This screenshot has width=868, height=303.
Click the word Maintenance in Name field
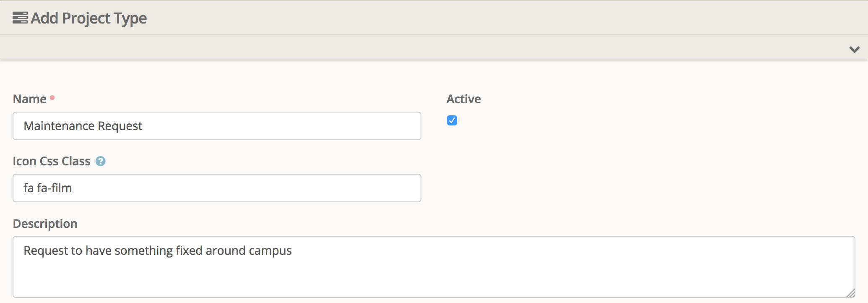pos(59,126)
